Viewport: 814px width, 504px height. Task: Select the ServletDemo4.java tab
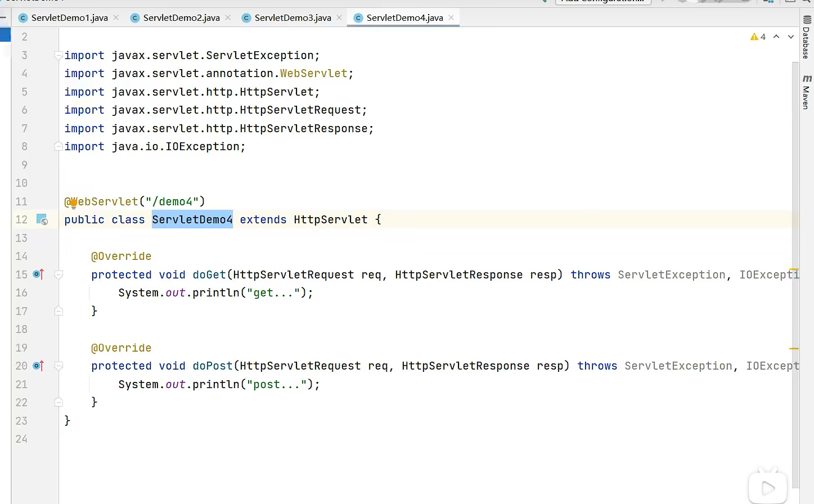(404, 17)
